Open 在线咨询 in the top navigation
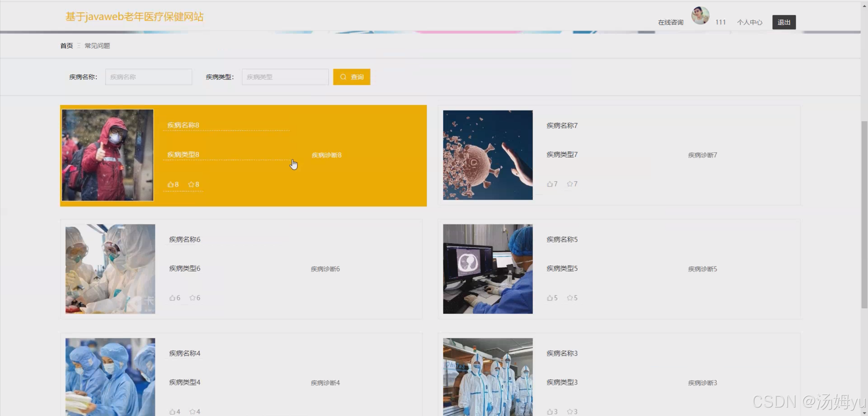The height and width of the screenshot is (416, 868). (x=670, y=22)
